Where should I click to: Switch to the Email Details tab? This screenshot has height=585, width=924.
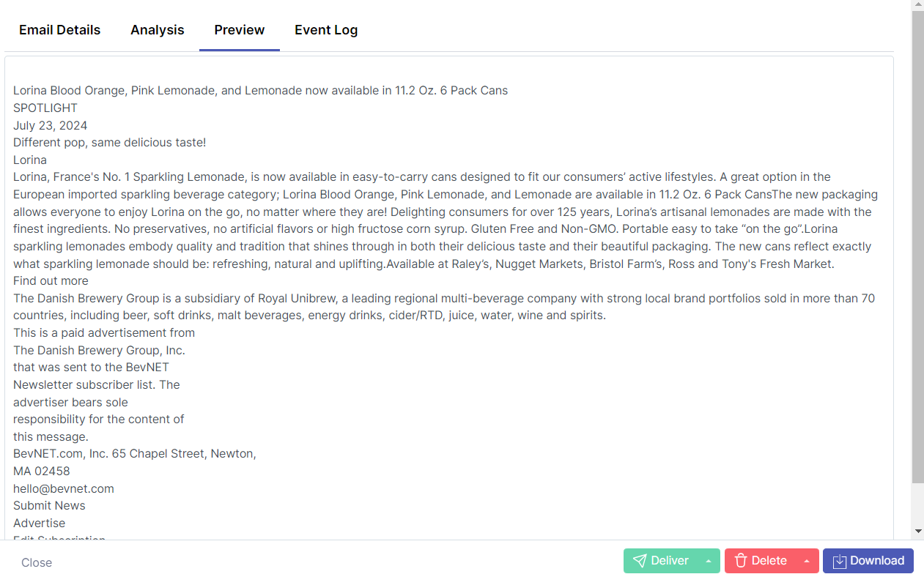click(60, 30)
